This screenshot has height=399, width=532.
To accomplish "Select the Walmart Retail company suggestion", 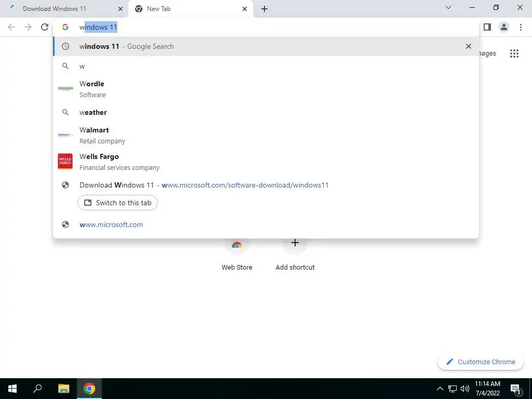I will [x=266, y=135].
